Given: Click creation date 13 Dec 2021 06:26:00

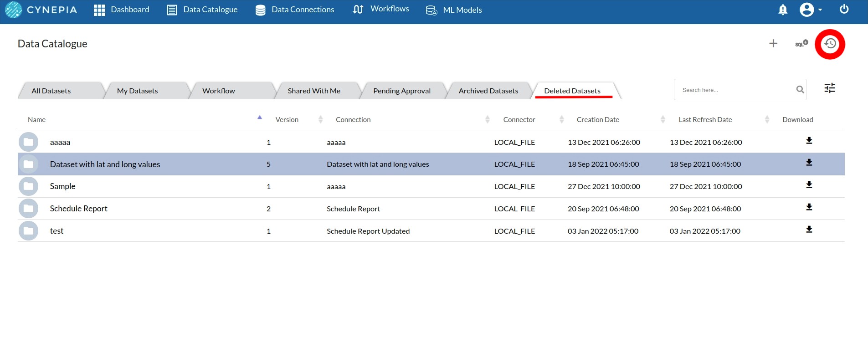Looking at the screenshot, I should (x=604, y=142).
